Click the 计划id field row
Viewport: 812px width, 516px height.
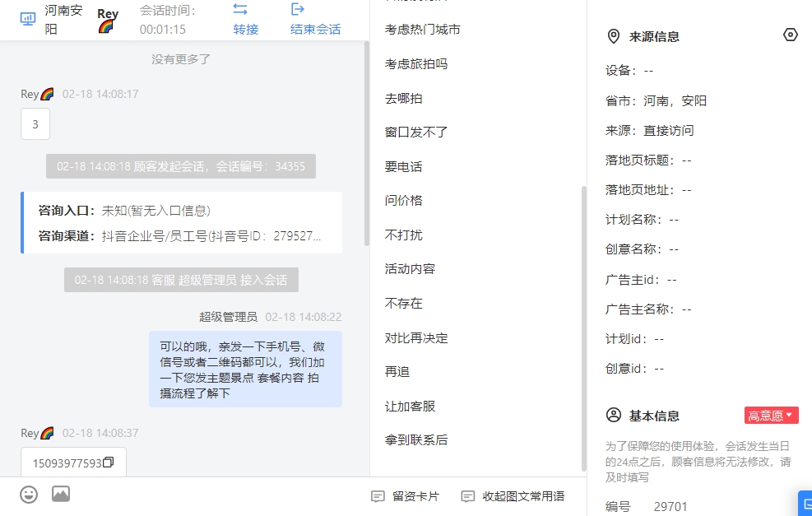click(634, 339)
